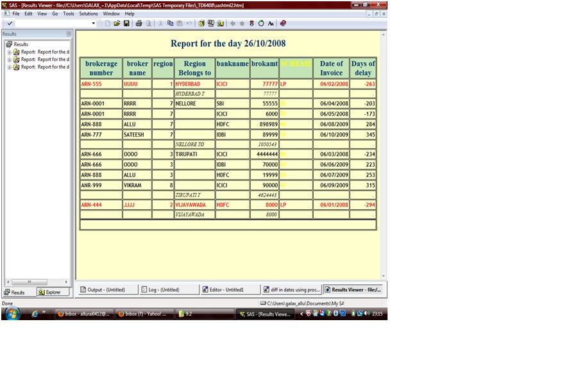Image resolution: width=580 pixels, height=392 pixels.
Task: Click the Windows Start orb
Action: (x=12, y=314)
